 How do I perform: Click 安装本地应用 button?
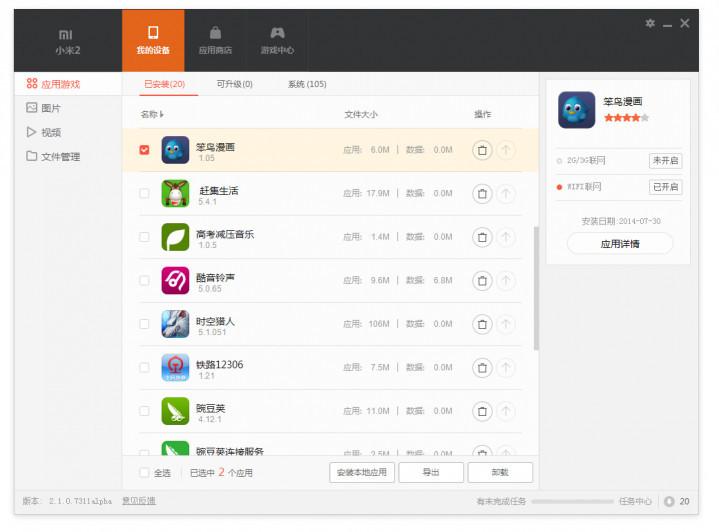[362, 473]
